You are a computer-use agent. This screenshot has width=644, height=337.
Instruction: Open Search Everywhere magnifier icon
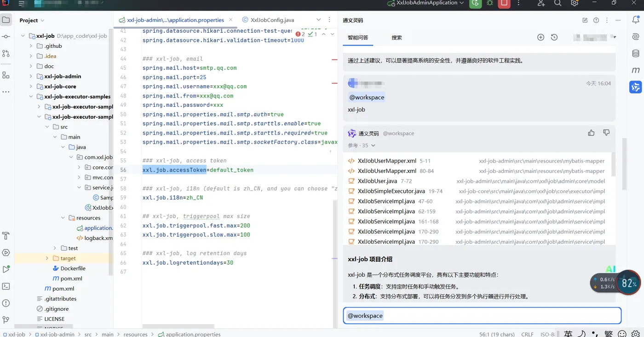coord(558,3)
